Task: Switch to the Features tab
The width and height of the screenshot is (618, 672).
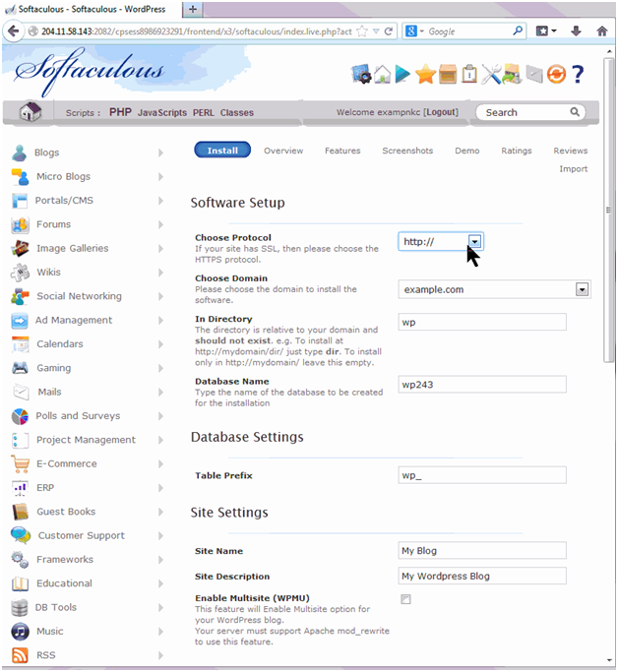Action: (x=342, y=151)
